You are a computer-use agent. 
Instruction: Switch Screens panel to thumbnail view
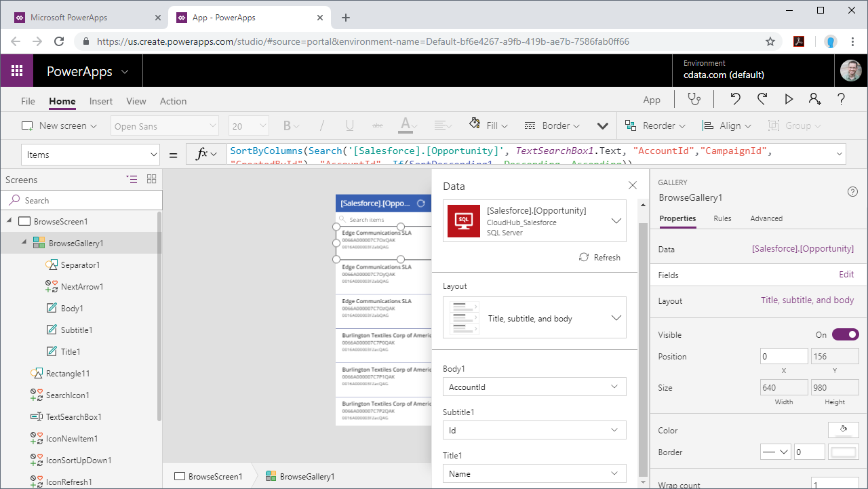[152, 179]
